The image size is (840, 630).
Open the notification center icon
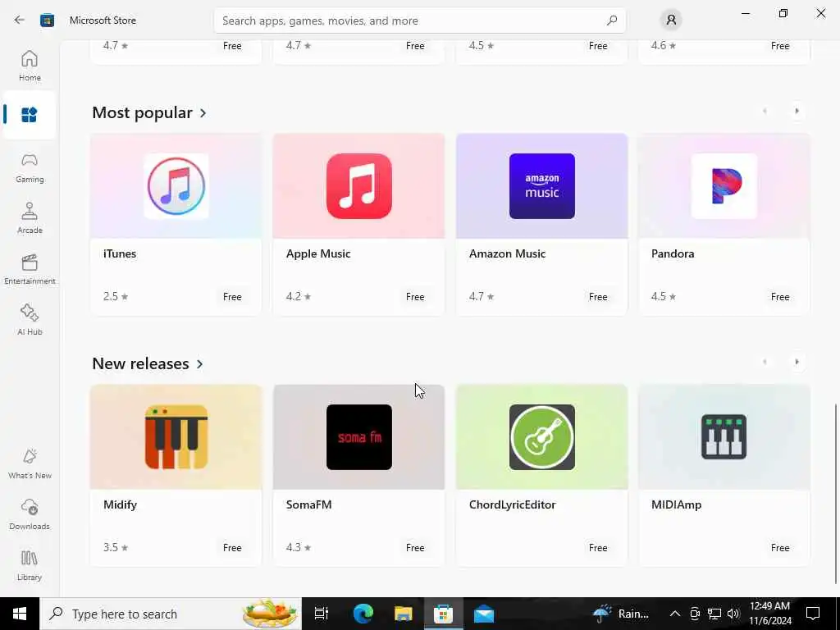[x=813, y=614]
